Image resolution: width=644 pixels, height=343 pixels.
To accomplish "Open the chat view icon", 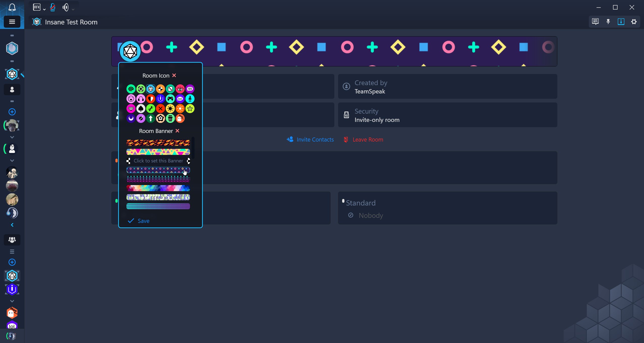I will 595,22.
